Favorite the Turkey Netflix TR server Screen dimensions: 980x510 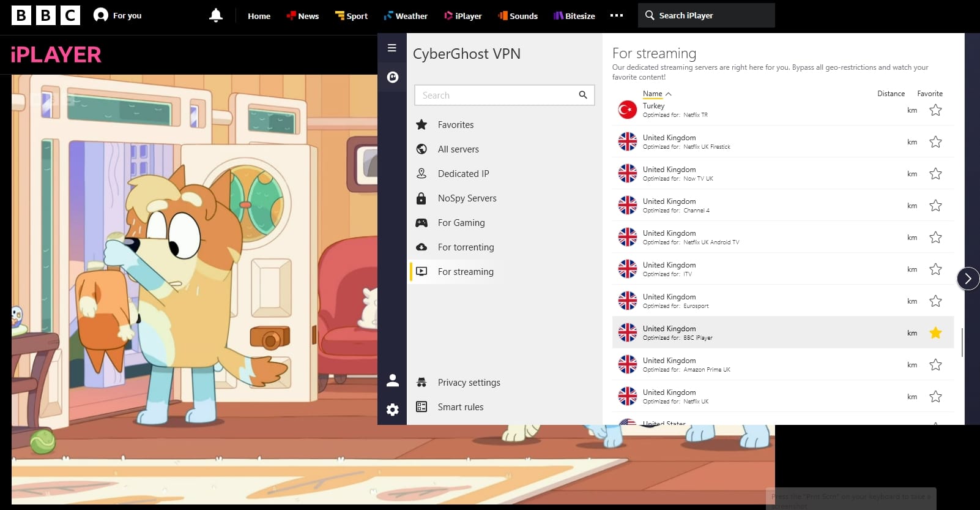935,110
